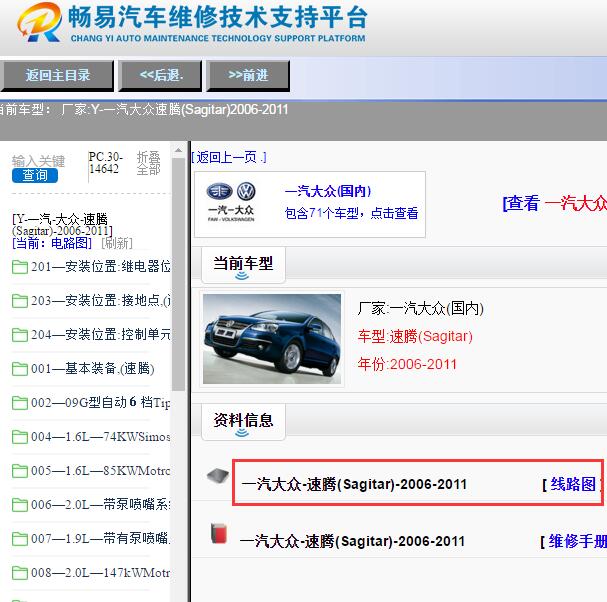Image resolution: width=607 pixels, height=602 pixels.
Task: Open folder icon for 002—09G型自动6档
Action: [20, 403]
